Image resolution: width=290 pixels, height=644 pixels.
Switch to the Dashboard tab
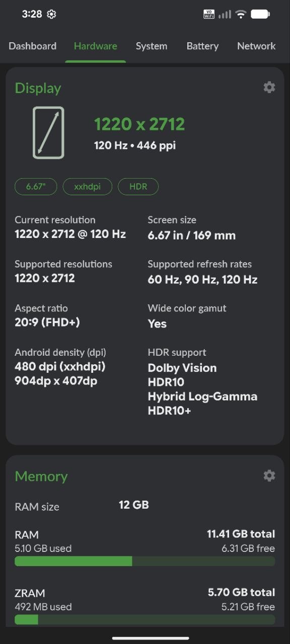point(33,46)
